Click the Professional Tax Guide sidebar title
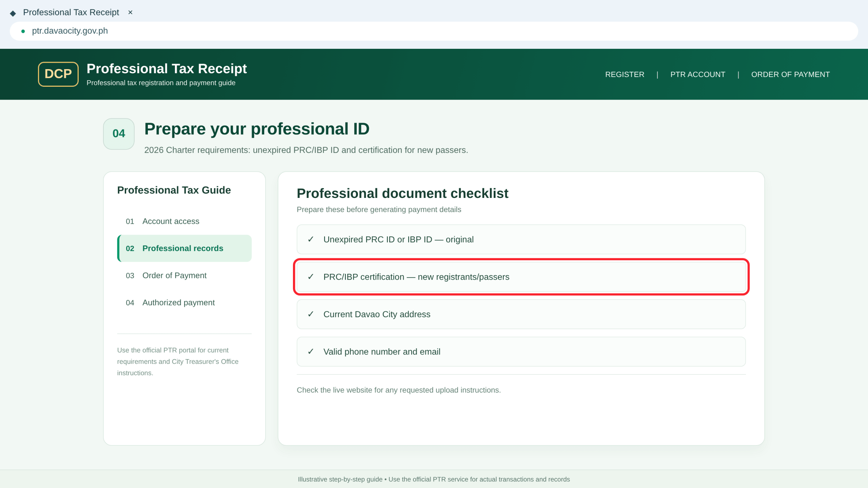 [x=174, y=190]
